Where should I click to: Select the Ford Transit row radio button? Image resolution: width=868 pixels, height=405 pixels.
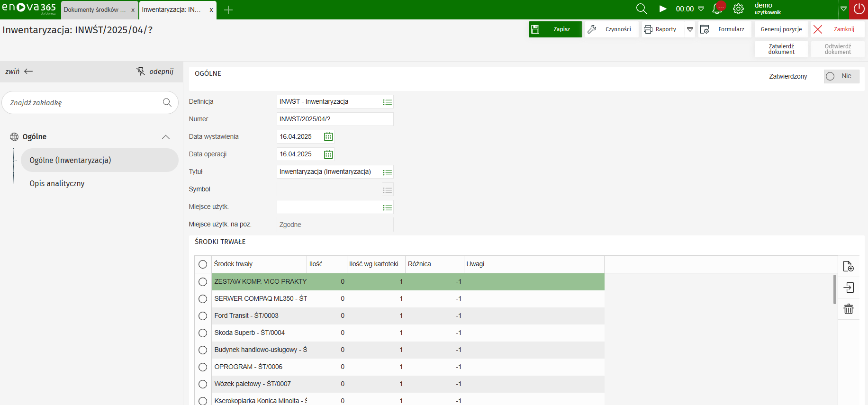tap(203, 316)
